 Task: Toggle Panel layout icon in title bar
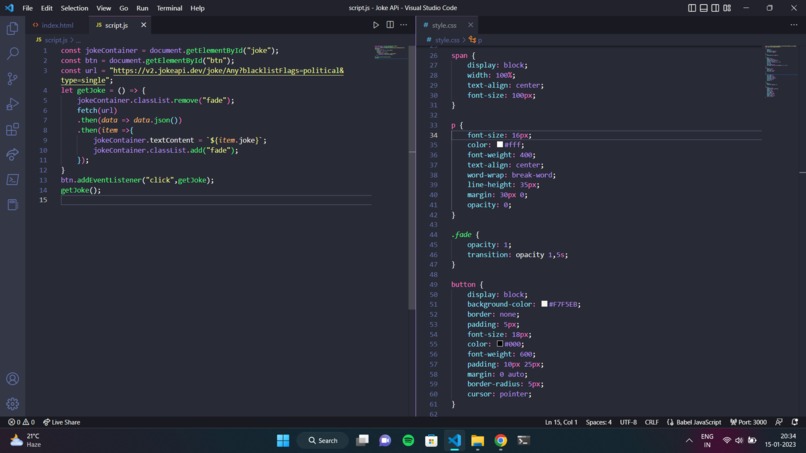coord(704,8)
